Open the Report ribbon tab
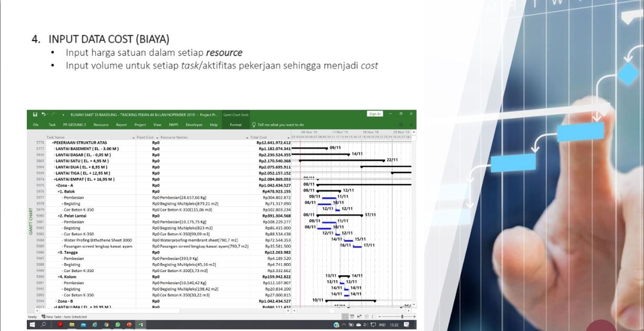Viewport: 644px width, 331px height. (x=121, y=125)
